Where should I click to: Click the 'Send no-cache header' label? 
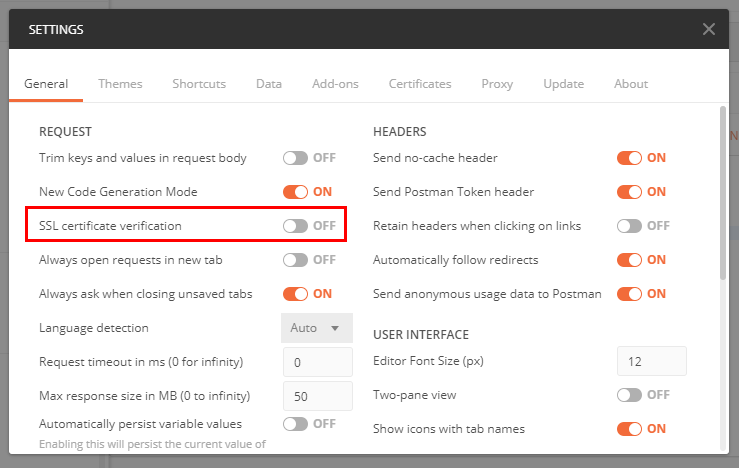click(x=435, y=158)
